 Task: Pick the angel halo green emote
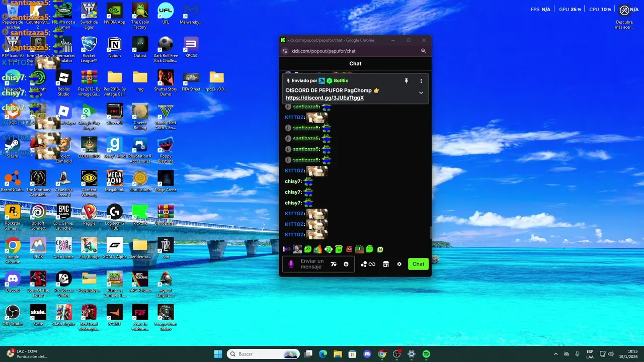[339, 249]
